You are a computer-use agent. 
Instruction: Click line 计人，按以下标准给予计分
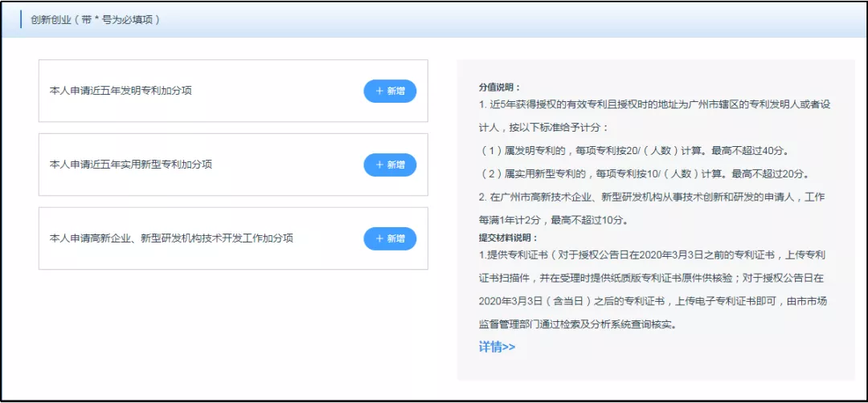[543, 128]
